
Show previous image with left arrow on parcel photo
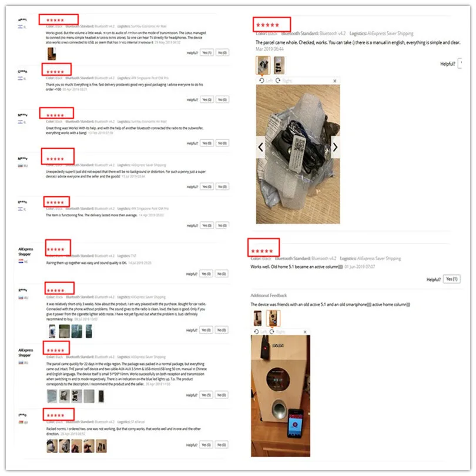point(261,148)
